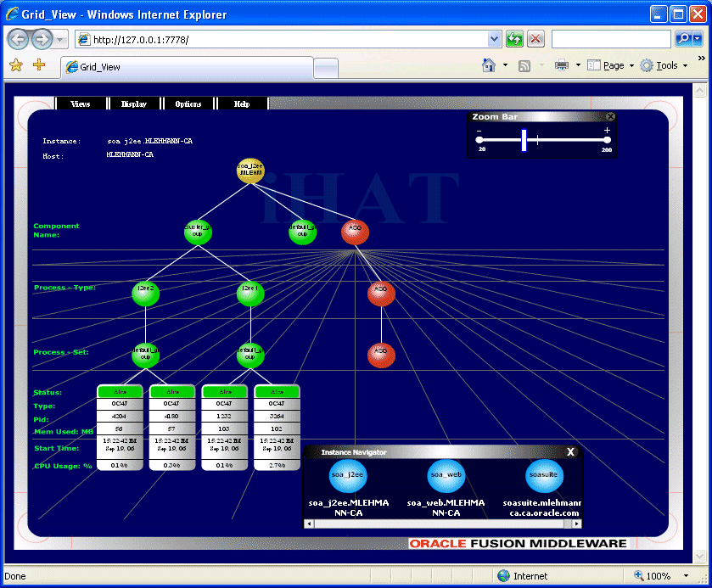This screenshot has height=588, width=712.
Task: Open soa_web instance in Instance Navigator
Action: pos(446,476)
